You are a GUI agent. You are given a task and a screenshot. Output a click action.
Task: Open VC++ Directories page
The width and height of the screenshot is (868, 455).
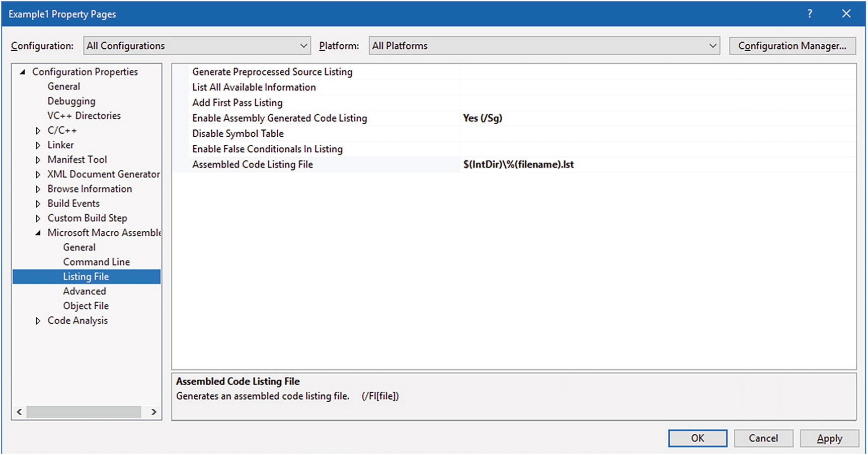[x=84, y=116]
